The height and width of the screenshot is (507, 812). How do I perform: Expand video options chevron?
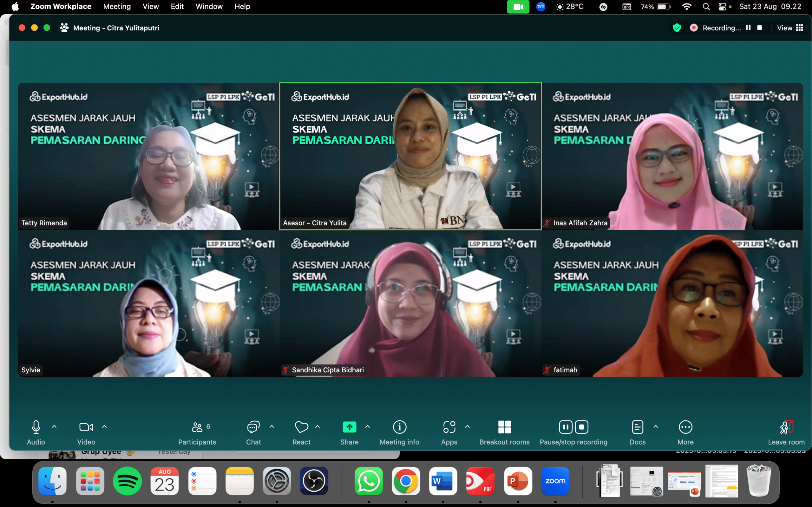click(104, 427)
